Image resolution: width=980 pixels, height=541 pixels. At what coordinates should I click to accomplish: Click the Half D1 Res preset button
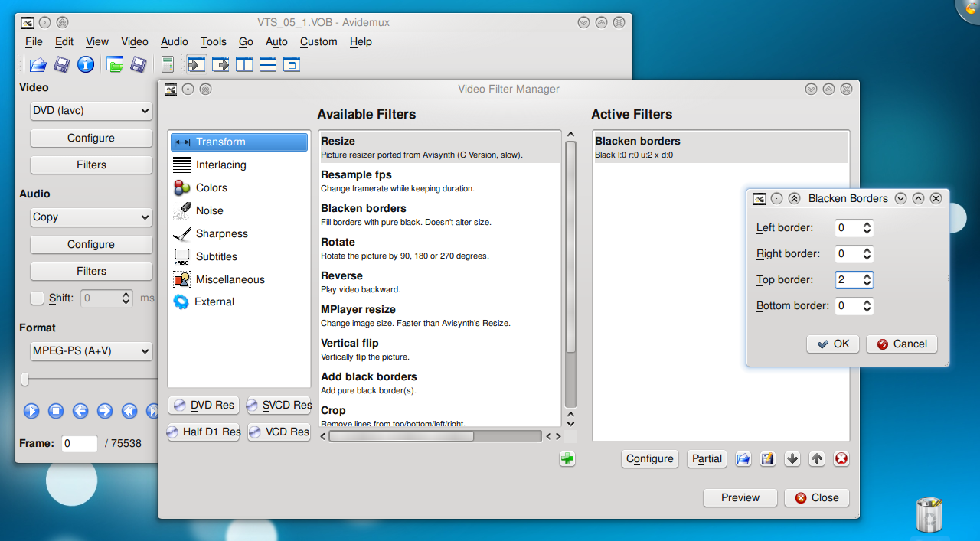click(204, 432)
